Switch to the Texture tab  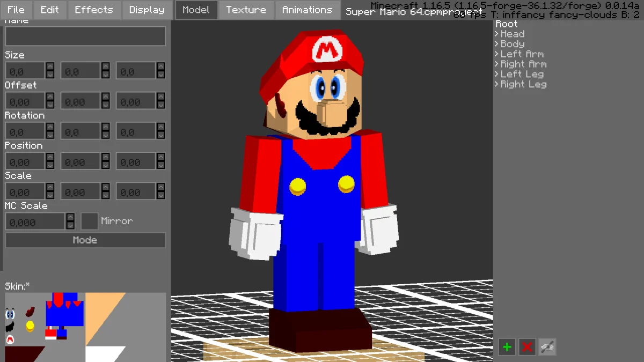[x=246, y=10]
